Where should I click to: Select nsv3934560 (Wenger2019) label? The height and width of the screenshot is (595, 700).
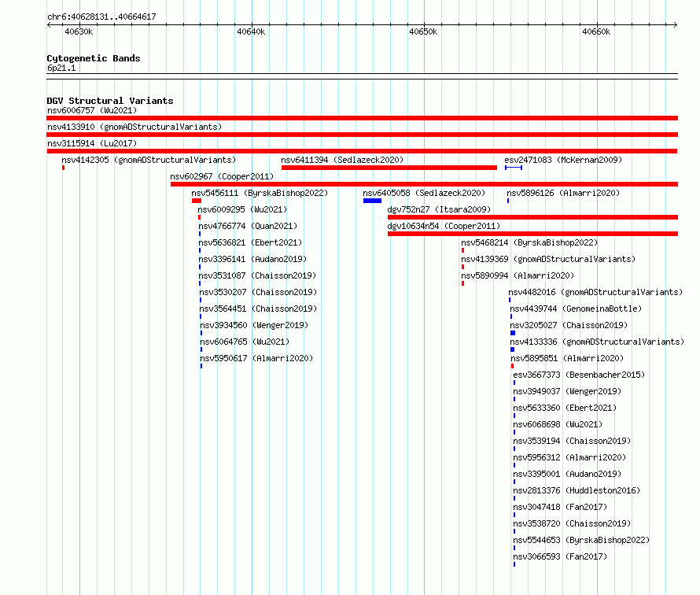tap(254, 325)
